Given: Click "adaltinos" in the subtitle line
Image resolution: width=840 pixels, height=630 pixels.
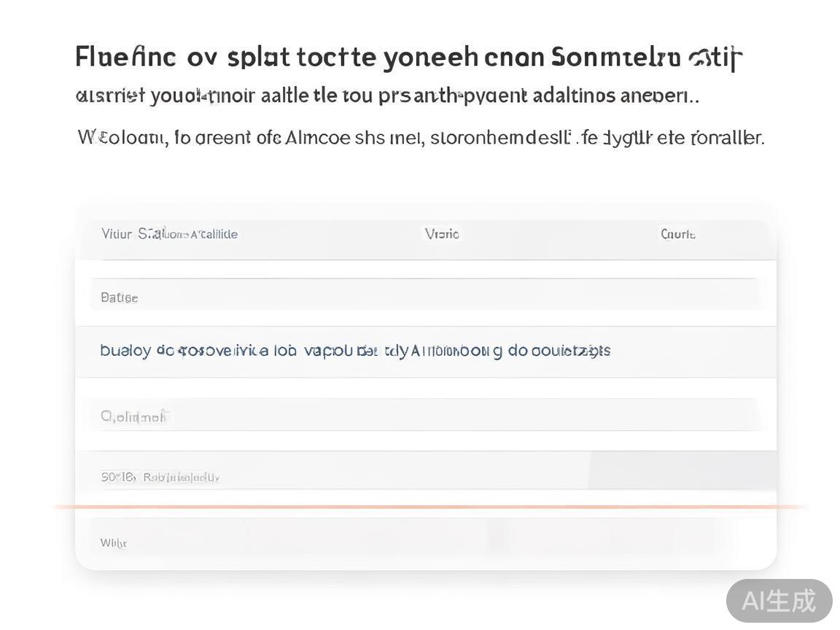Looking at the screenshot, I should [x=572, y=96].
